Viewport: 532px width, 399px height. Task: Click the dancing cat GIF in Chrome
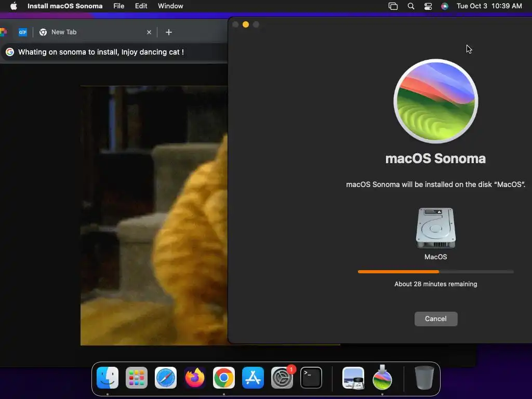pos(154,216)
